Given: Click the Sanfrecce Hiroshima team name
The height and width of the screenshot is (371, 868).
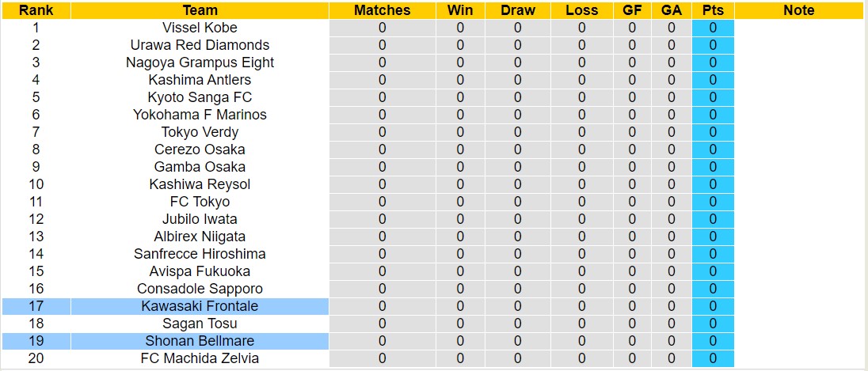Looking at the screenshot, I should [x=200, y=254].
